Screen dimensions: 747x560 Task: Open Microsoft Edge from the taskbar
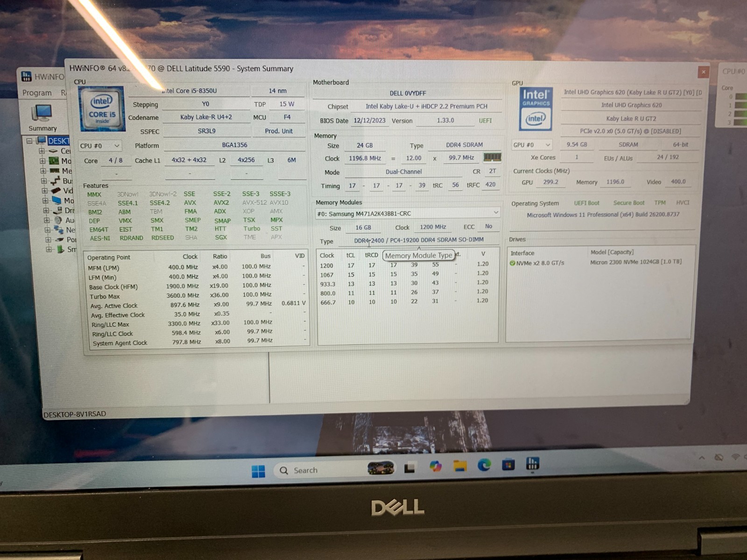[484, 464]
